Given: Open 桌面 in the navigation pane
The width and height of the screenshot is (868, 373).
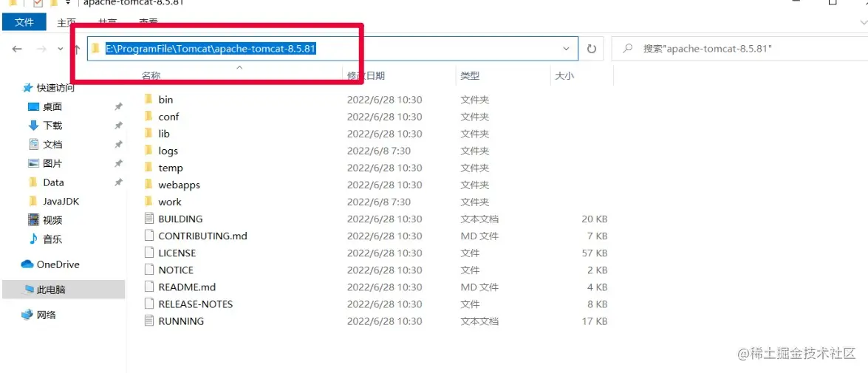Looking at the screenshot, I should [52, 107].
